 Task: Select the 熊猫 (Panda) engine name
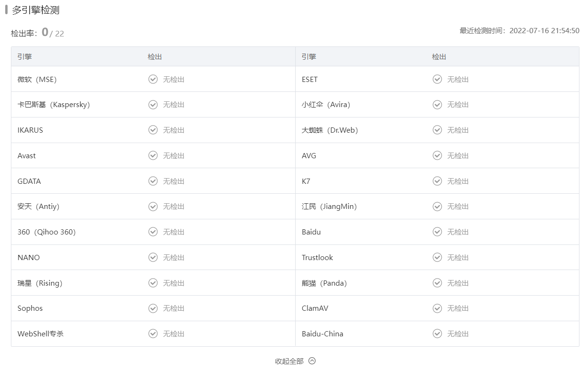[x=325, y=283]
